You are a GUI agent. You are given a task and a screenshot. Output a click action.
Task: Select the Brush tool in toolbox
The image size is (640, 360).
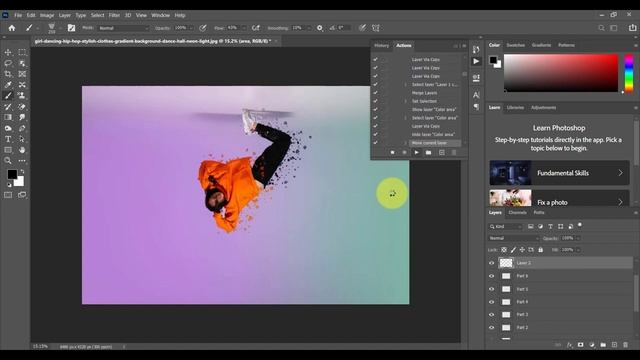click(x=8, y=96)
